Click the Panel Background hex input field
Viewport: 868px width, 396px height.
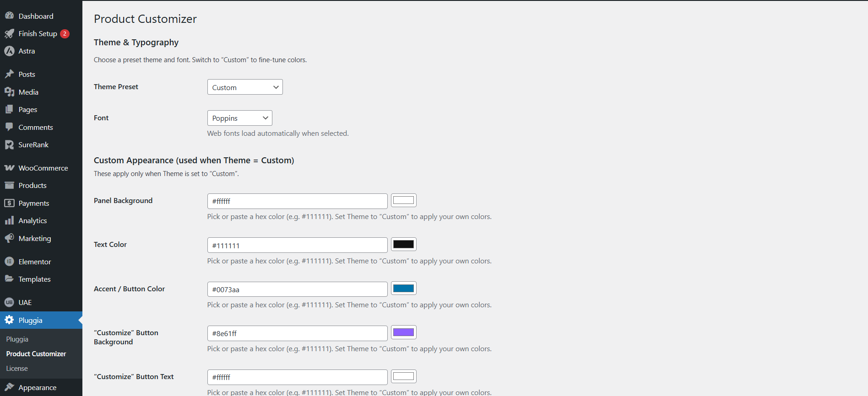click(297, 201)
